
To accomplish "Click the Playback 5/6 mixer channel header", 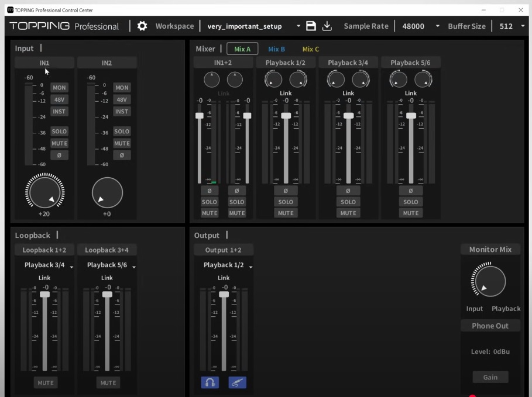I will (x=410, y=63).
